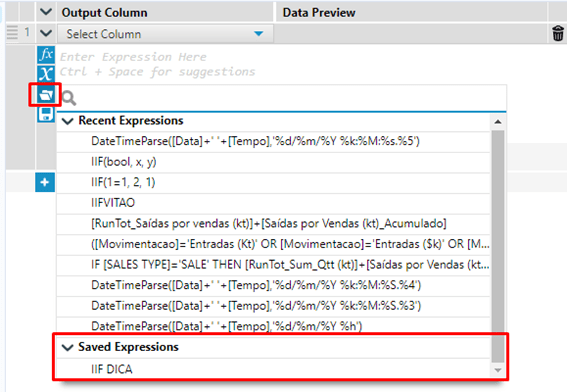Click the scrollbar up arrow

pyautogui.click(x=498, y=122)
